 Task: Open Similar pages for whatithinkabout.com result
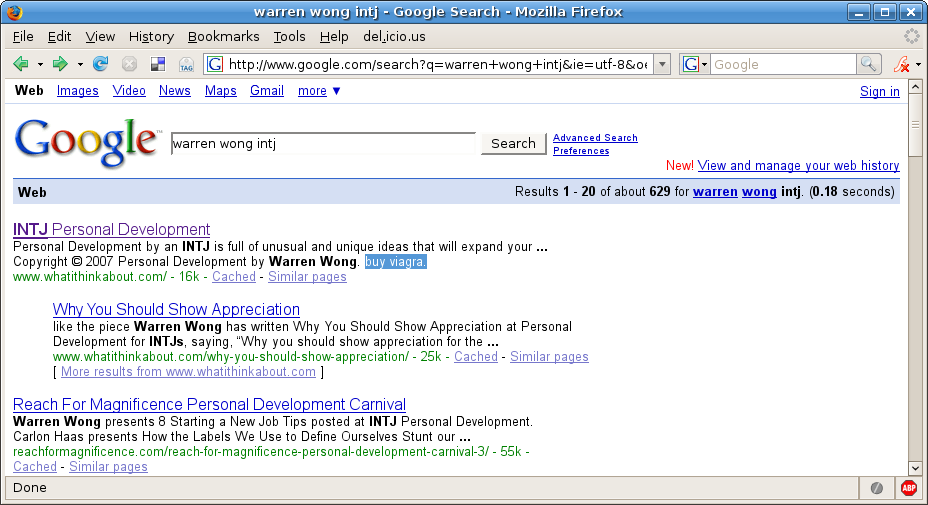point(307,276)
